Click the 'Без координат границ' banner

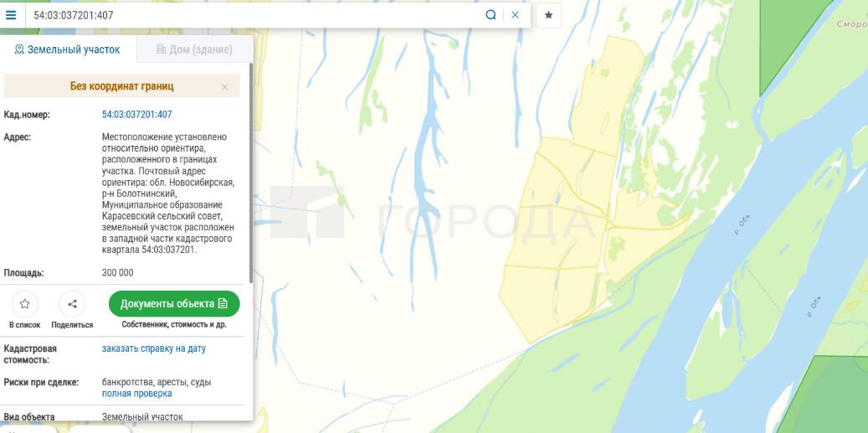[121, 86]
